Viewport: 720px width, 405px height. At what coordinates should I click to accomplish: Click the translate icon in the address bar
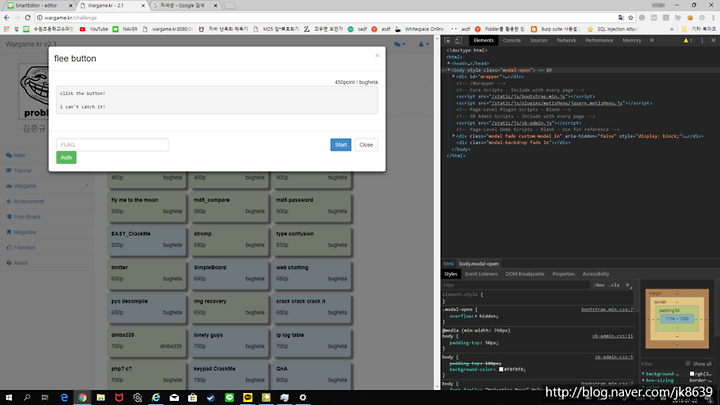coord(621,17)
